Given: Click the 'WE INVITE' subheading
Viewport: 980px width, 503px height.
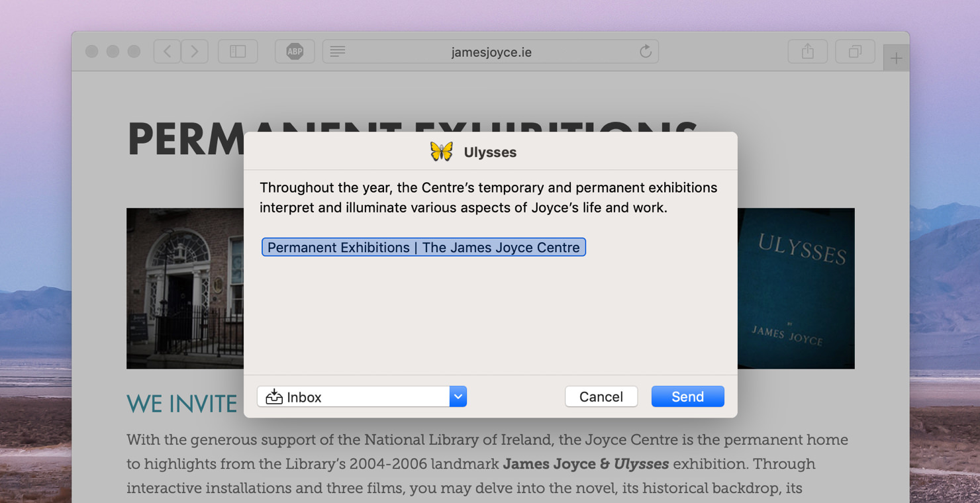Looking at the screenshot, I should point(182,404).
